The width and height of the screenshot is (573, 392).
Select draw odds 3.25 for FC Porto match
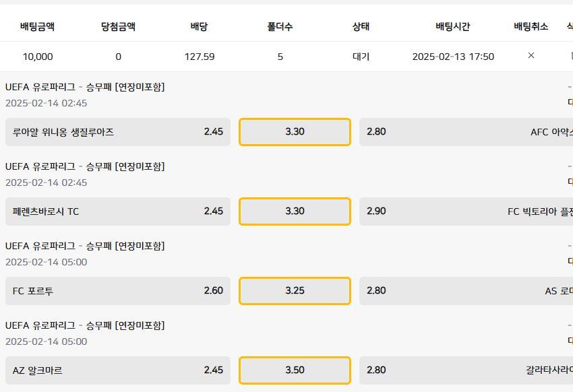(295, 291)
